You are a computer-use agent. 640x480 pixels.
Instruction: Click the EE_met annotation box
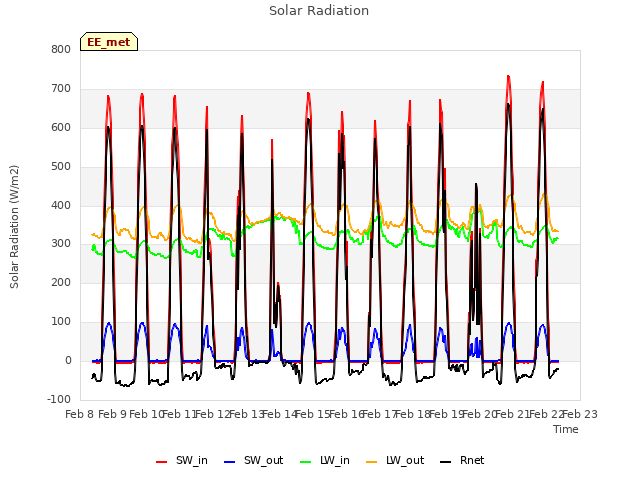[109, 42]
